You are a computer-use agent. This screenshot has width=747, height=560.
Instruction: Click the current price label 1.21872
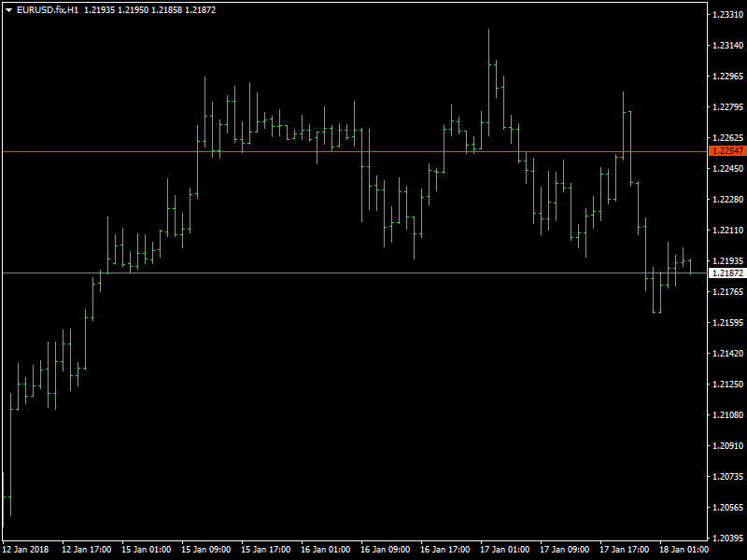coord(727,273)
